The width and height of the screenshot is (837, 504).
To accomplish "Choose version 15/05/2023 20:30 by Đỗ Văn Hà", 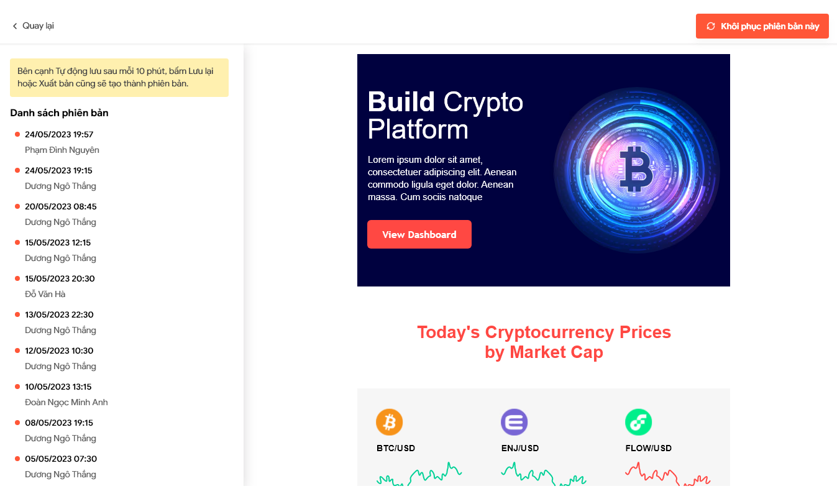I will click(61, 286).
